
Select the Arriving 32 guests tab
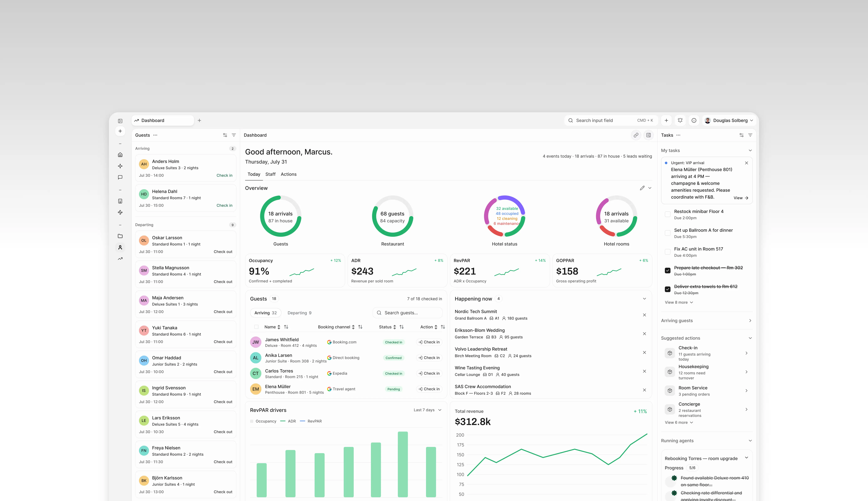coord(265,313)
